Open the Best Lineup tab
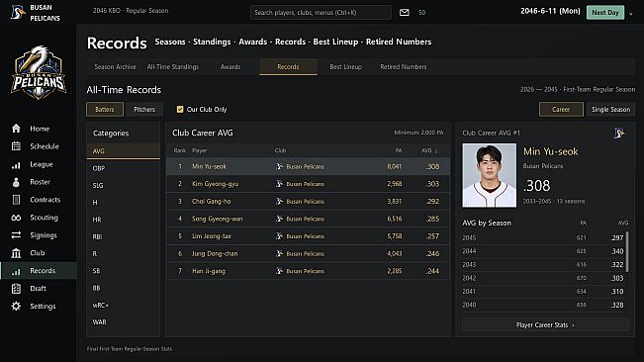 tap(346, 67)
